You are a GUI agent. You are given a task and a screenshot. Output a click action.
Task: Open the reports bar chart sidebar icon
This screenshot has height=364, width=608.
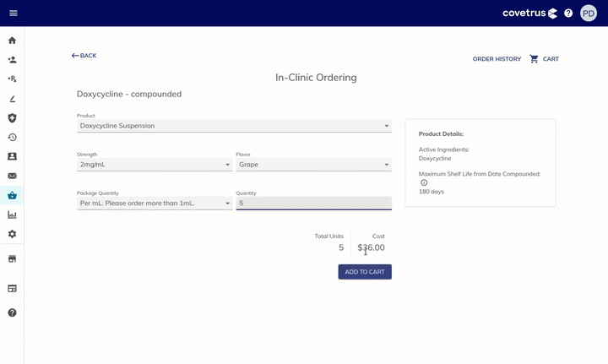tap(12, 215)
